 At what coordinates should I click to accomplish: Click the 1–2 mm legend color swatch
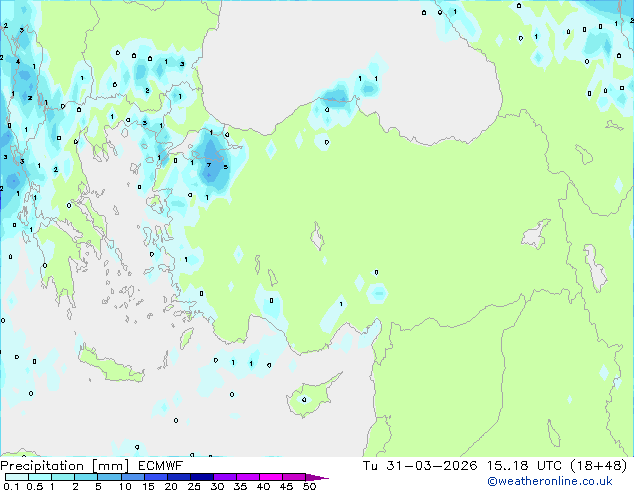tap(63, 477)
